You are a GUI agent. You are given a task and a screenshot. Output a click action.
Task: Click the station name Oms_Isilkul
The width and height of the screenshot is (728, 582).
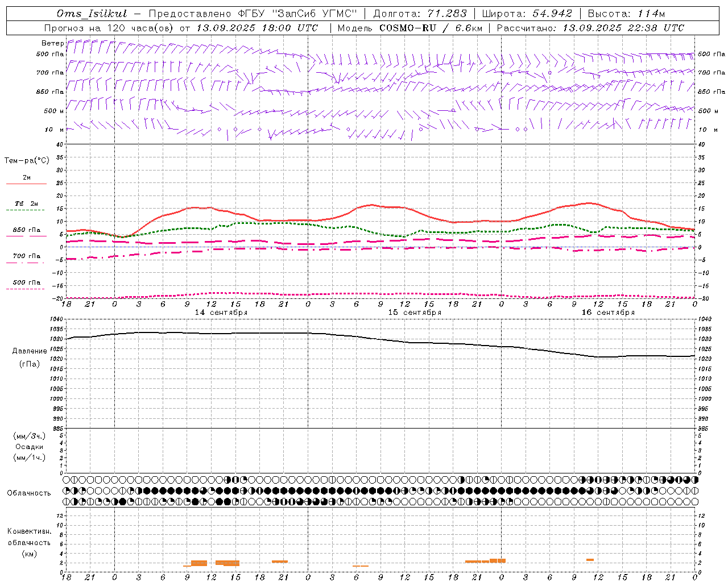(x=92, y=14)
